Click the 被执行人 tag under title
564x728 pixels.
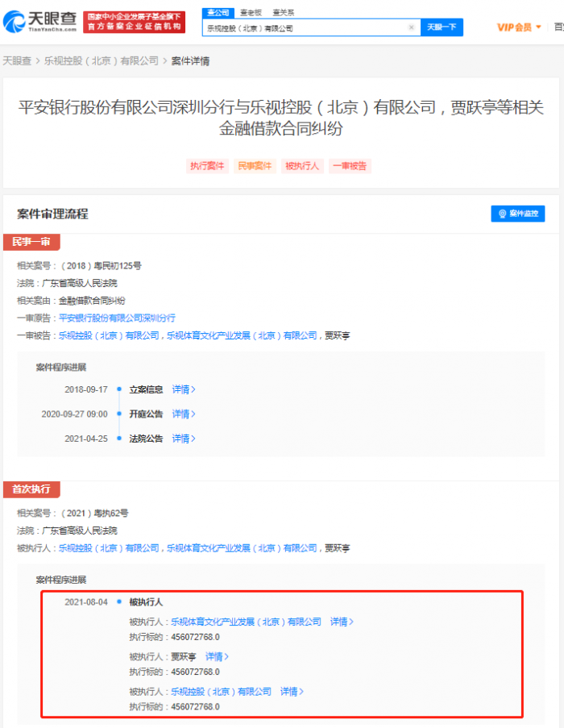tap(302, 166)
